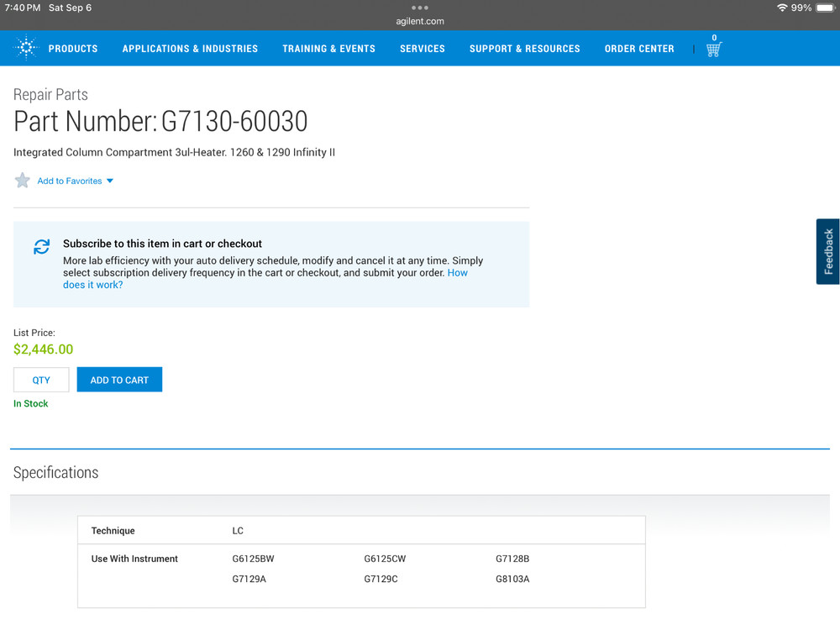840x630 pixels.
Task: Click the part number G7130-60030 heading
Action: 160,121
